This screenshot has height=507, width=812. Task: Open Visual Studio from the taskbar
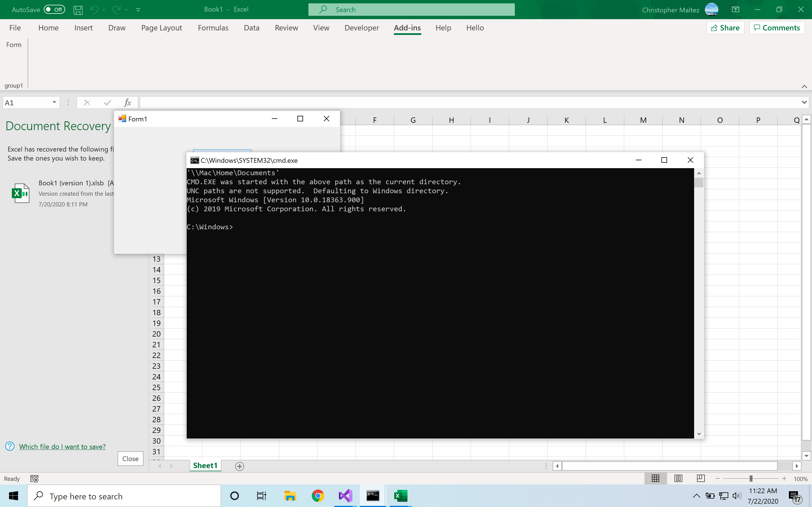pos(345,496)
